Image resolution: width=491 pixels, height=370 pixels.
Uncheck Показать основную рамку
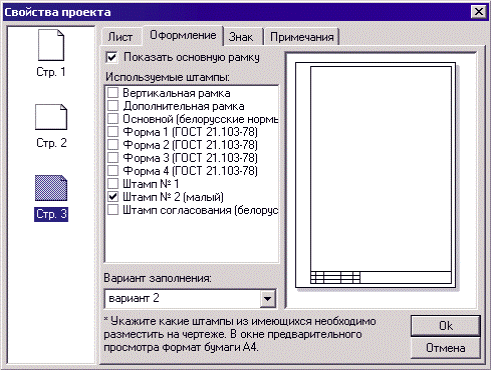[112, 57]
